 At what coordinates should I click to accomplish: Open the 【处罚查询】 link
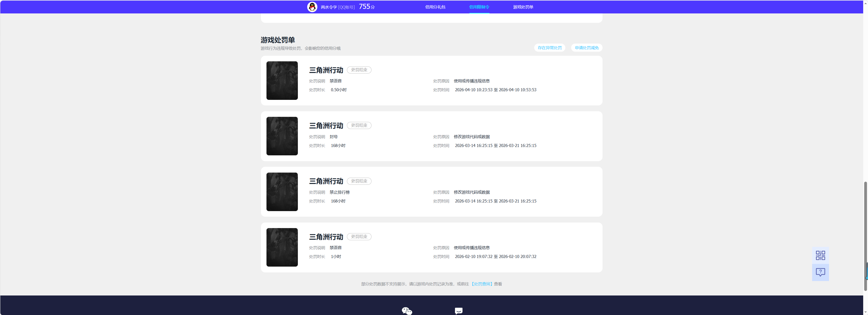pyautogui.click(x=482, y=284)
